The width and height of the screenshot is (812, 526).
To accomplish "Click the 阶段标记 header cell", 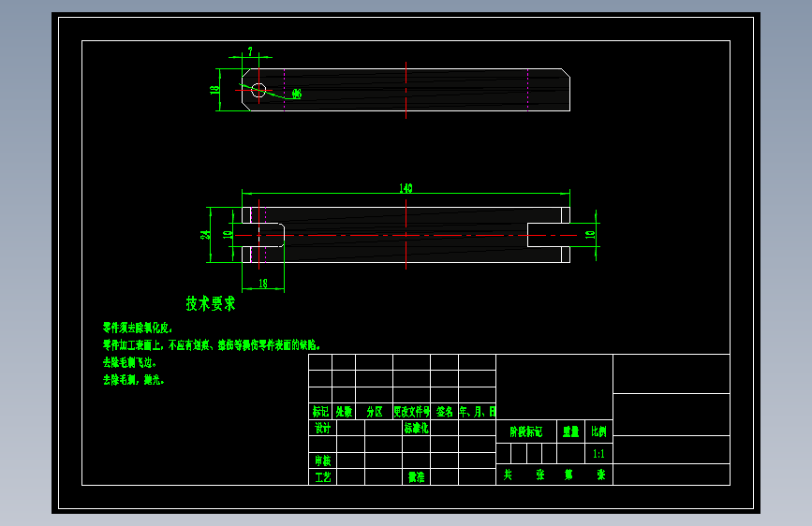I will pos(526,431).
